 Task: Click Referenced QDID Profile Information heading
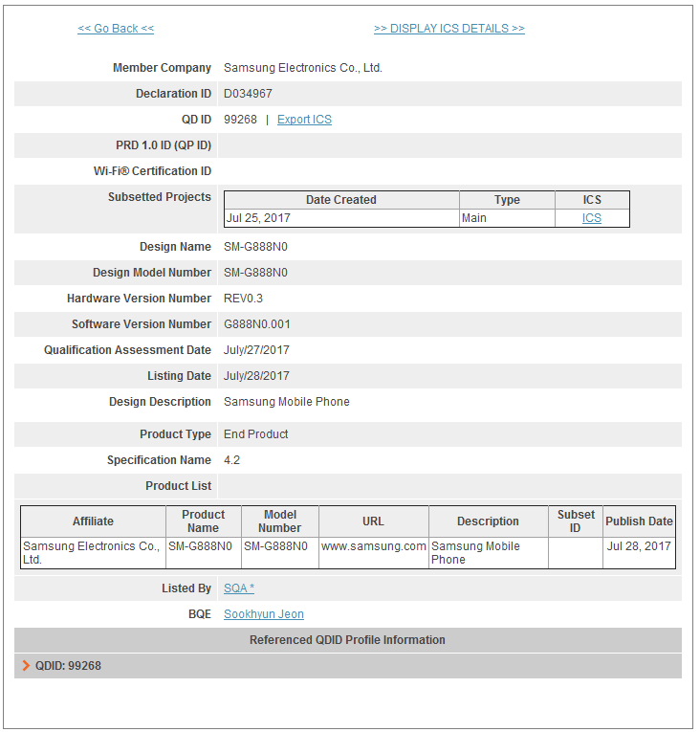coord(347,640)
